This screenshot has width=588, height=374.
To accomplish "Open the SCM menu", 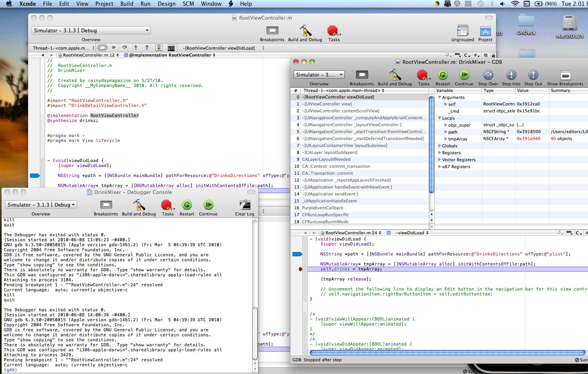I will 189,4.
